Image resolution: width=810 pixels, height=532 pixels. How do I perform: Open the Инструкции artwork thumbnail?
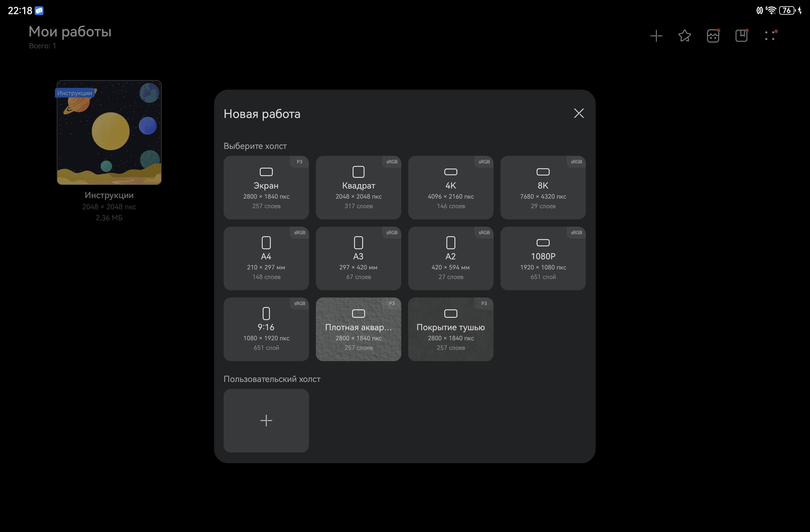pos(109,133)
